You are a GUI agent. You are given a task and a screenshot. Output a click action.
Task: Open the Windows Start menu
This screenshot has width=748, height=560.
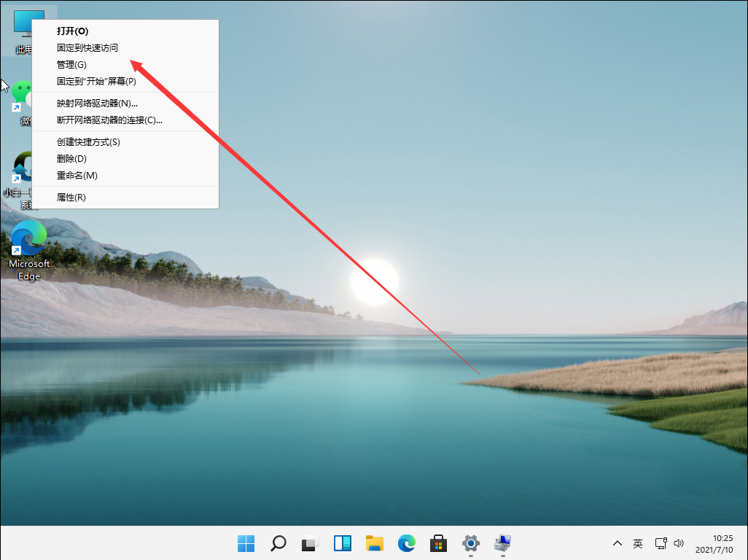(x=246, y=543)
